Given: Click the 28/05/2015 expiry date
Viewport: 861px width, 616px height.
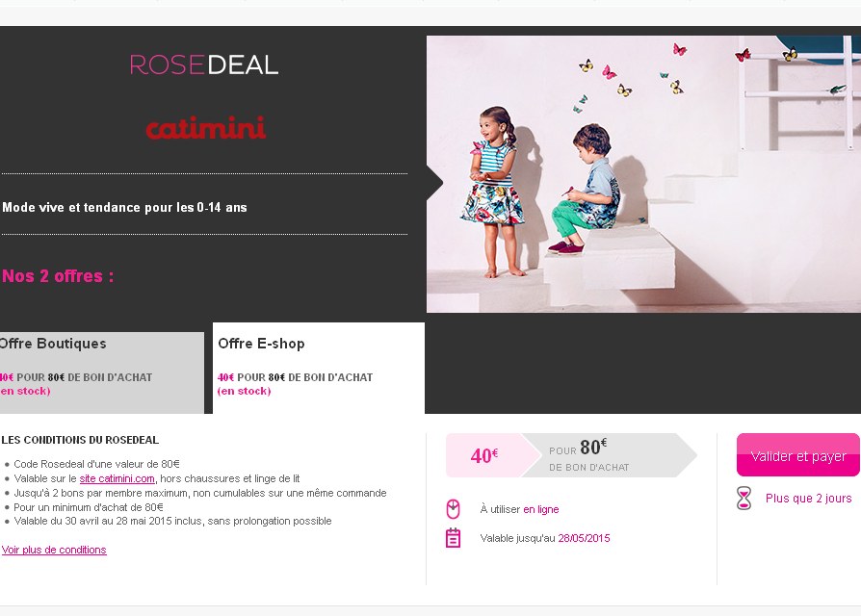Looking at the screenshot, I should point(584,538).
